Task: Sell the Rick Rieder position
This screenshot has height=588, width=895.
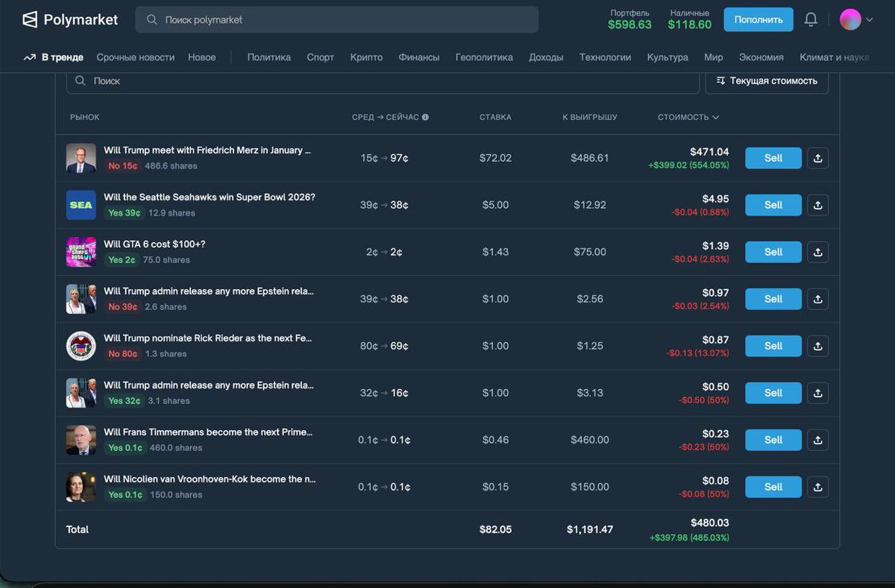Action: pyautogui.click(x=773, y=346)
